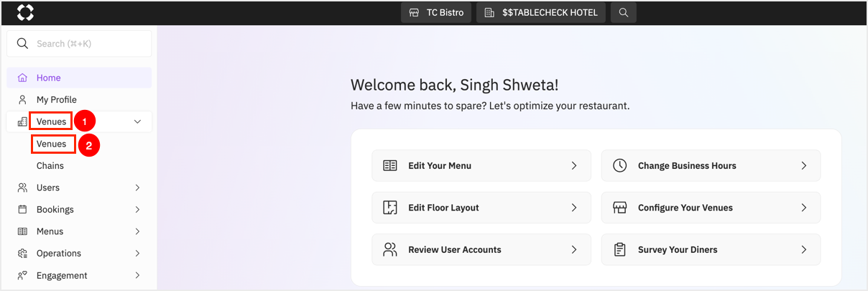Select the Chains sub-item
The image size is (868, 291).
click(x=50, y=166)
